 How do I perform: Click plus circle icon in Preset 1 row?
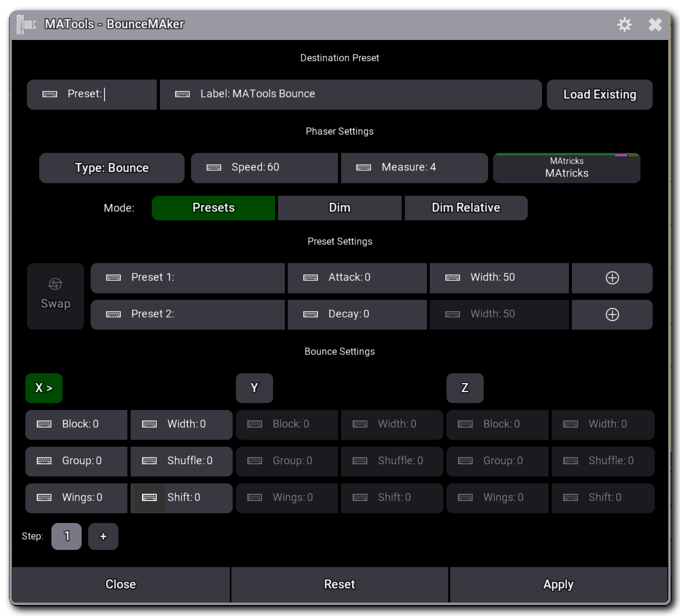[612, 278]
